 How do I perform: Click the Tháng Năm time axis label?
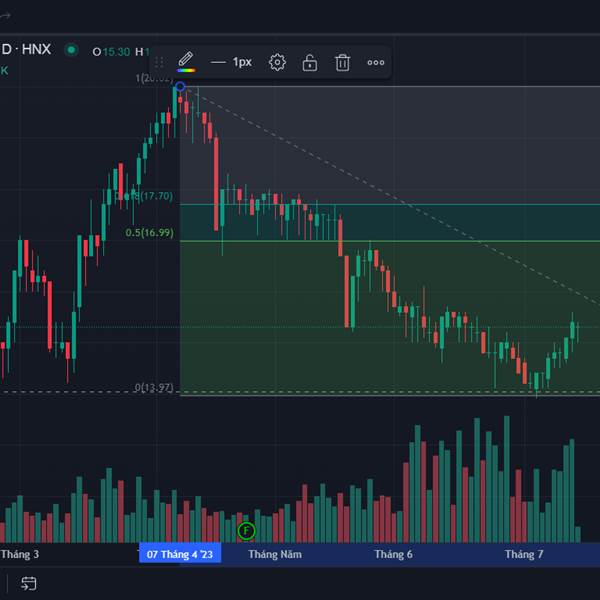coord(275,554)
